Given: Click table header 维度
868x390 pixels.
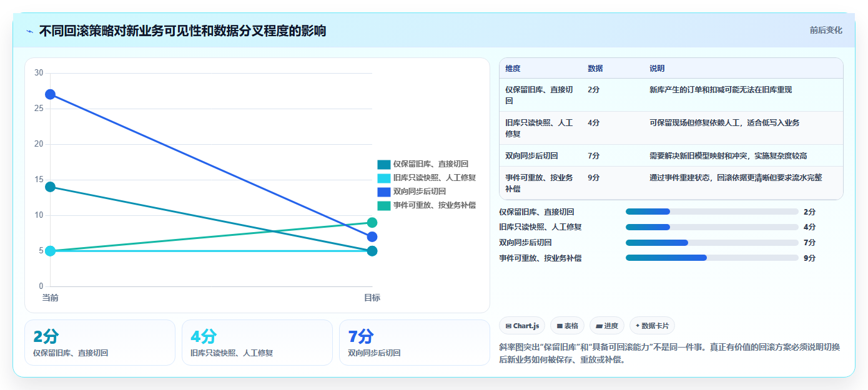Looking at the screenshot, I should click(x=513, y=69).
